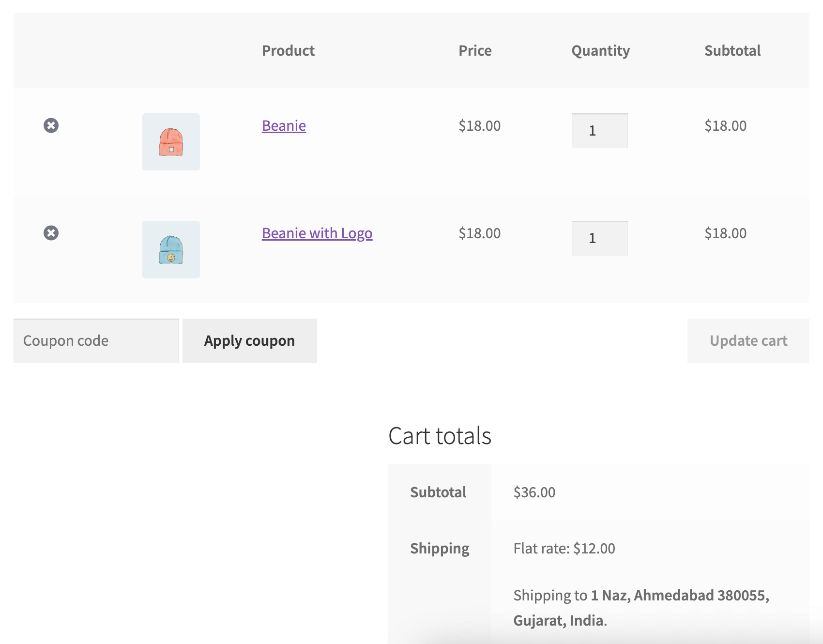Click the Quantity column header
This screenshot has width=823, height=644.
[x=600, y=50]
